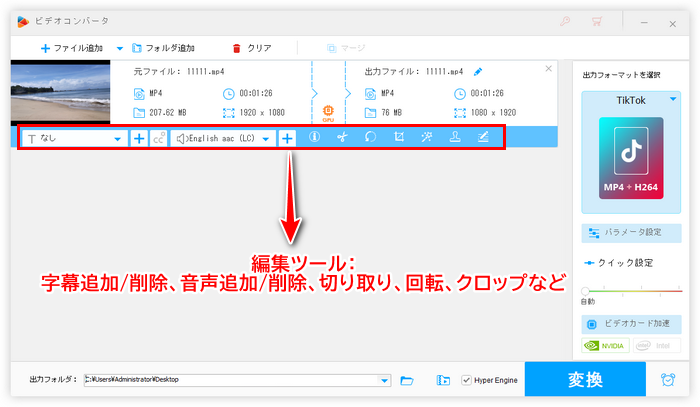This screenshot has height=407, width=700.
Task: Click the beach video thumbnail
Action: [60, 92]
